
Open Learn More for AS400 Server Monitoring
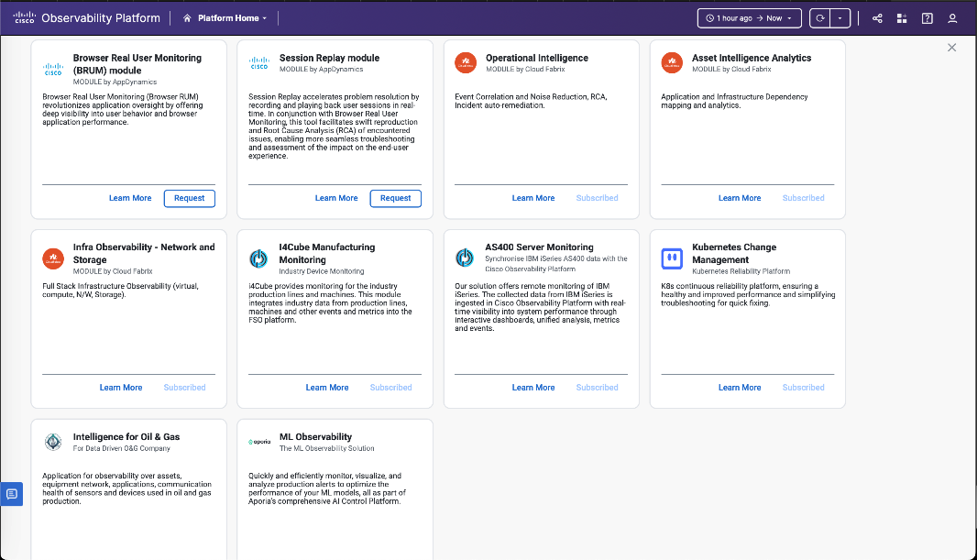point(533,388)
